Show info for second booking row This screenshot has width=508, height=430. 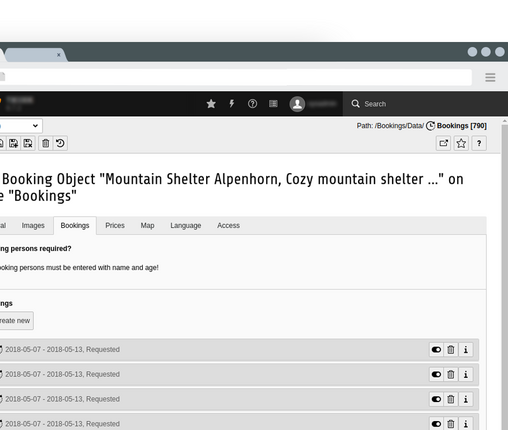pos(466,374)
